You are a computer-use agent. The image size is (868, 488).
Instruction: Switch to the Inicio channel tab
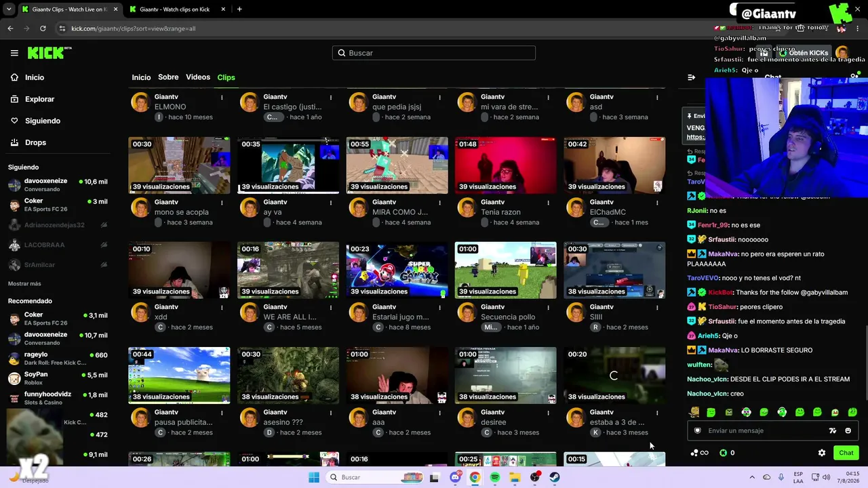tap(141, 77)
